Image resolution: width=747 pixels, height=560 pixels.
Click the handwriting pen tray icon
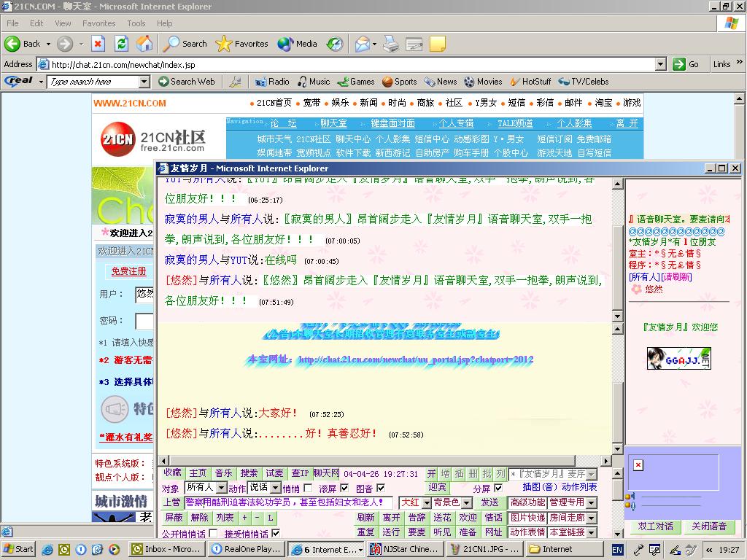(675, 550)
